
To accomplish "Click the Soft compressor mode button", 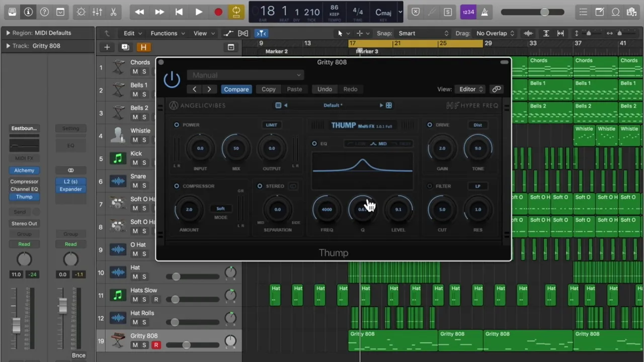I will [220, 208].
